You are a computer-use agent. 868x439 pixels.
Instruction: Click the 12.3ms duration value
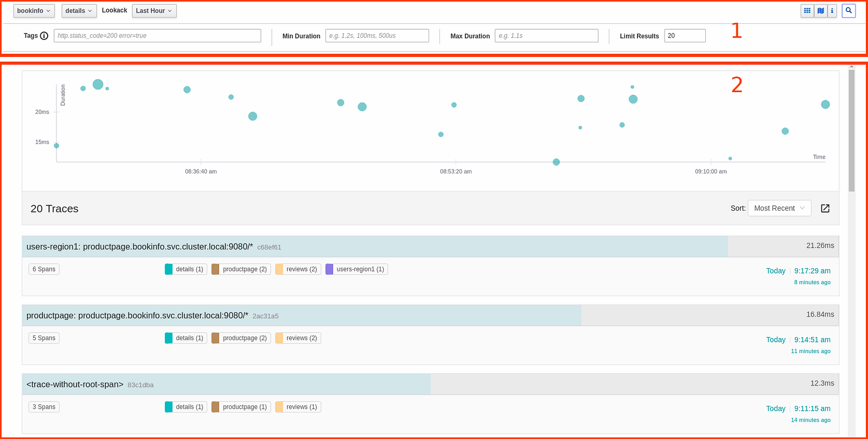[822, 383]
